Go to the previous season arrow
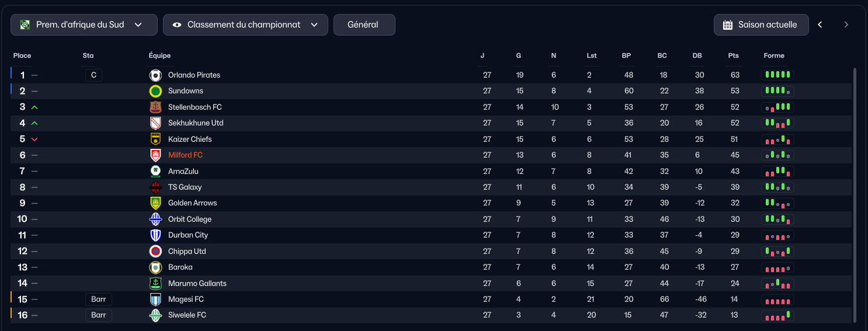 tap(820, 25)
